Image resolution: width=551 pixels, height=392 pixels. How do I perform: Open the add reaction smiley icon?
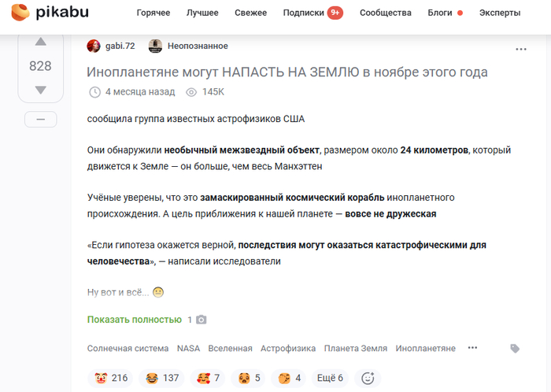point(368,378)
